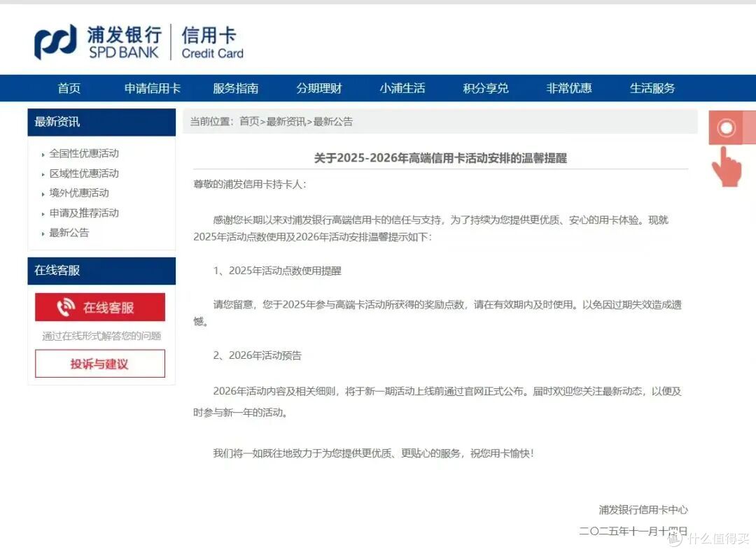The height and width of the screenshot is (554, 756).
Task: Click the 最新资讯 sidebar header
Action: 101,122
